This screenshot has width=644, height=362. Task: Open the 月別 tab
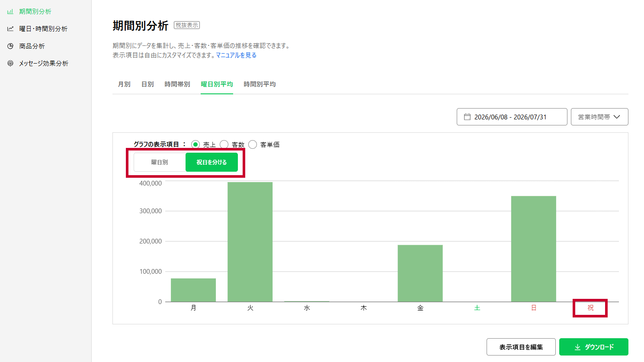[x=124, y=84]
